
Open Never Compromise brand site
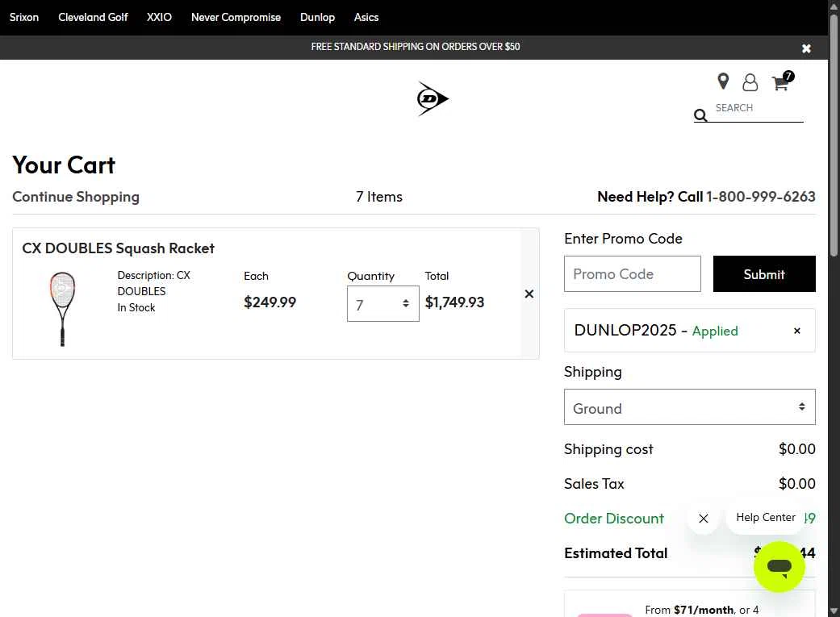coord(236,17)
